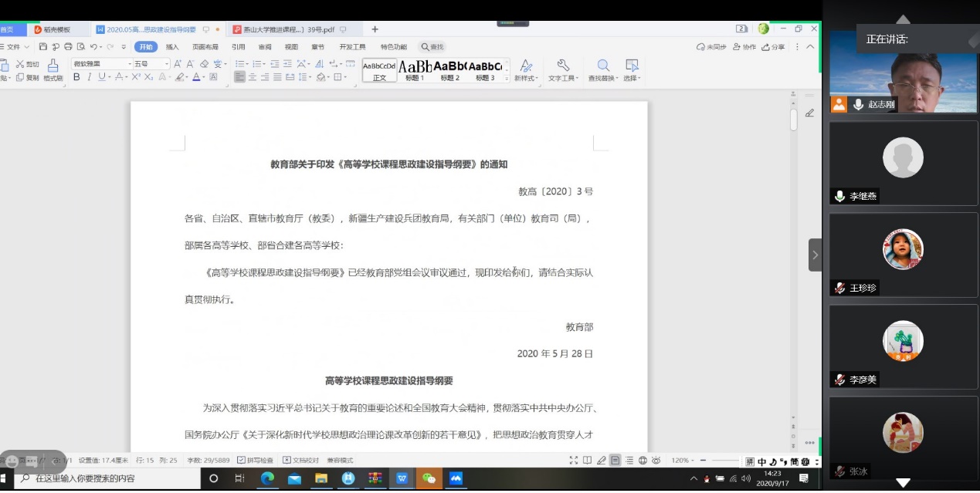Click the Save icon in quick access toolbar

coord(43,47)
